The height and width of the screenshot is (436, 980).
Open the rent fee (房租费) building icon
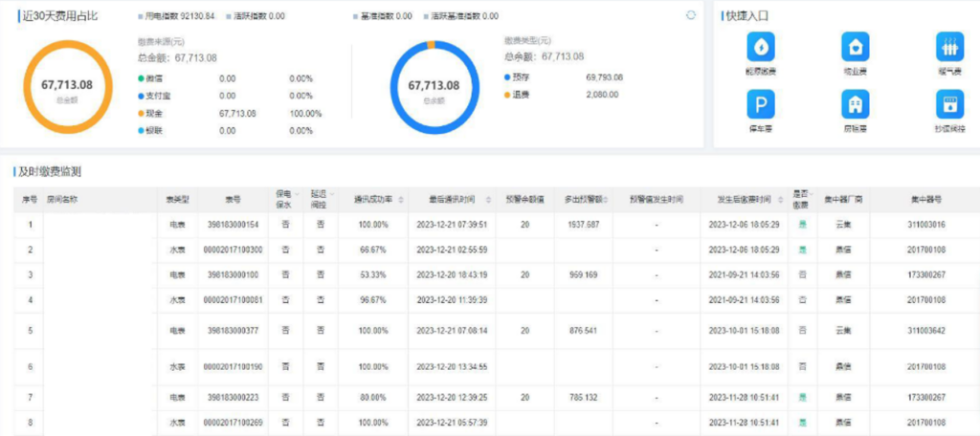coord(855,104)
